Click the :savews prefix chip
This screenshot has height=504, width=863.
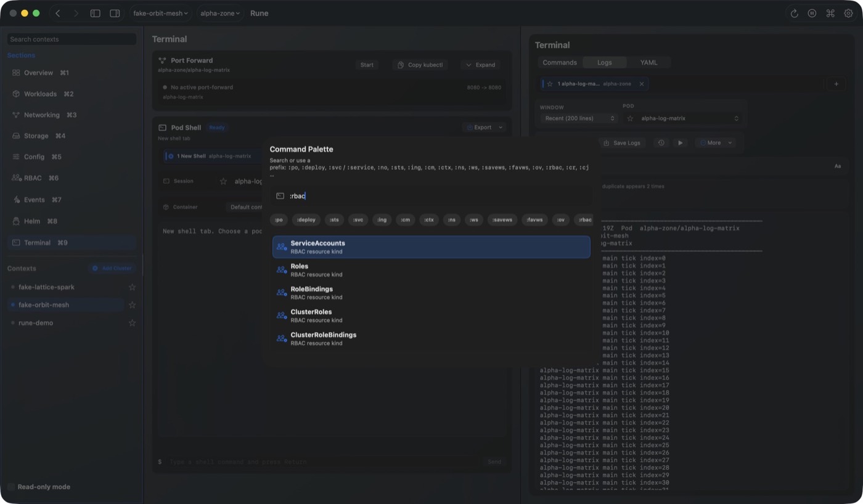(x=502, y=220)
